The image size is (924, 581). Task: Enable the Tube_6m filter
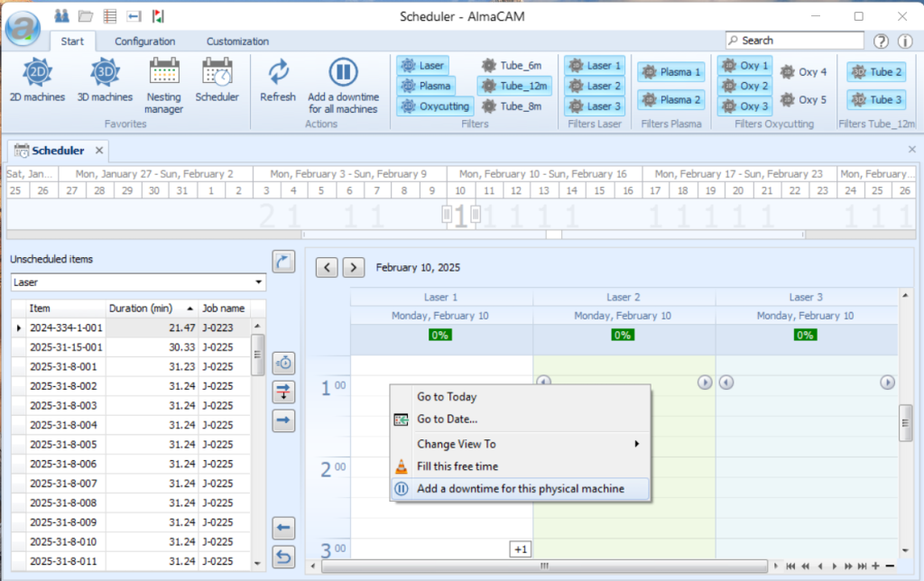[x=512, y=65]
